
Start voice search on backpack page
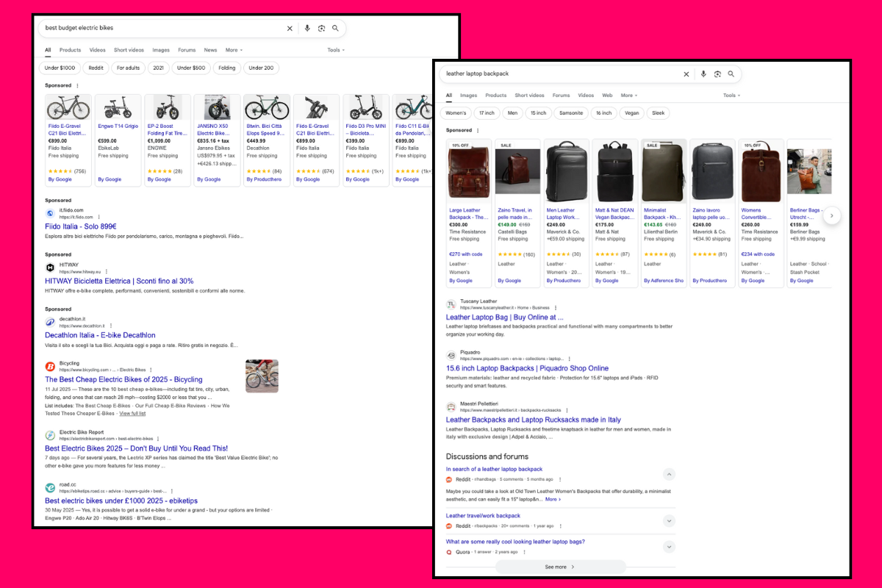703,74
